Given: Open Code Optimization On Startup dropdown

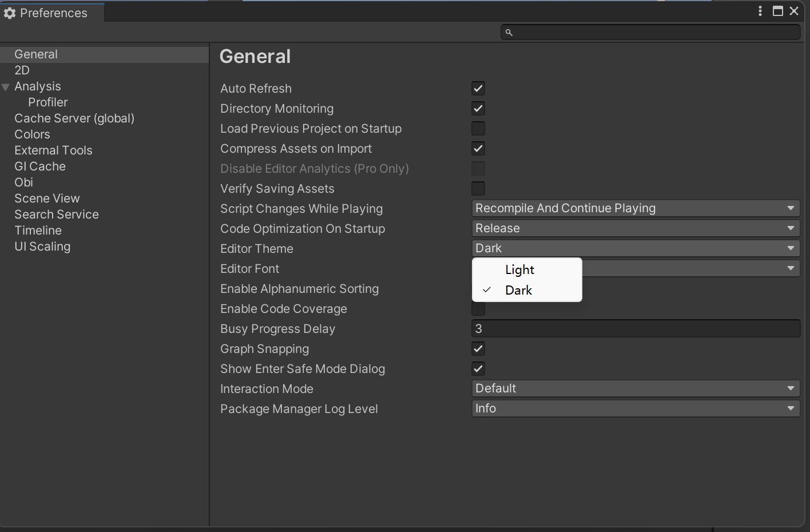Looking at the screenshot, I should click(636, 228).
